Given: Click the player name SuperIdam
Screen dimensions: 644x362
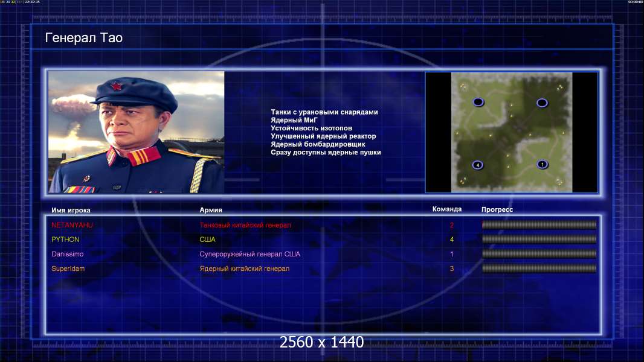Looking at the screenshot, I should [68, 269].
